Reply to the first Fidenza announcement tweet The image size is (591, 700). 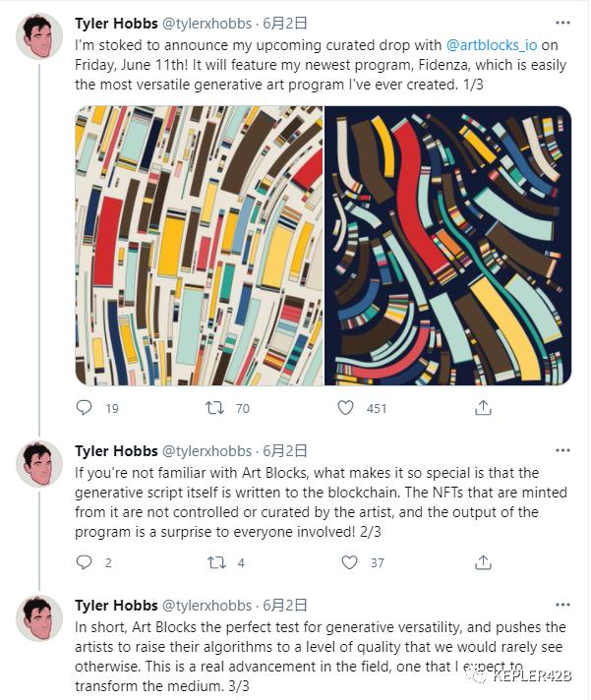[85, 408]
